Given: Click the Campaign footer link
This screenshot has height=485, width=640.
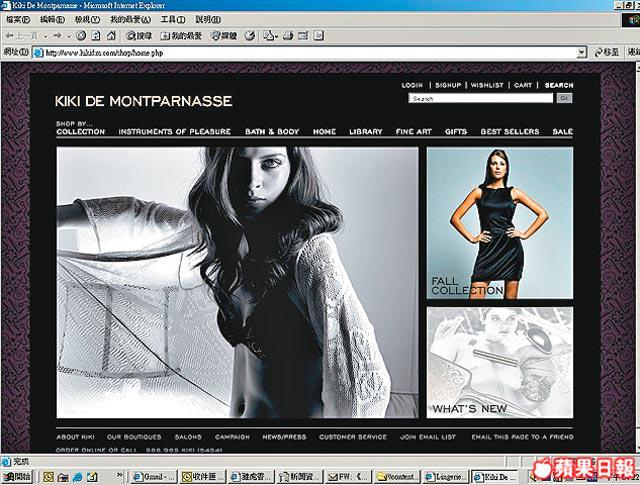Looking at the screenshot, I should tap(232, 437).
